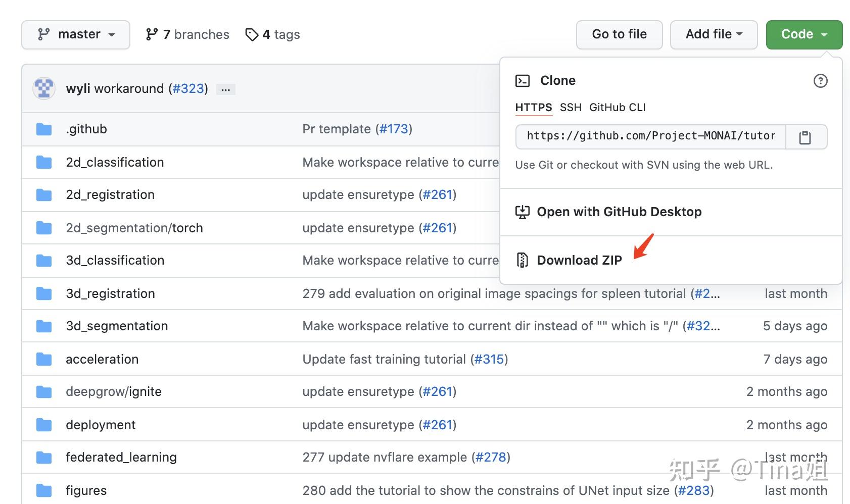Open the Clone help question mark
The image size is (850, 504).
820,81
